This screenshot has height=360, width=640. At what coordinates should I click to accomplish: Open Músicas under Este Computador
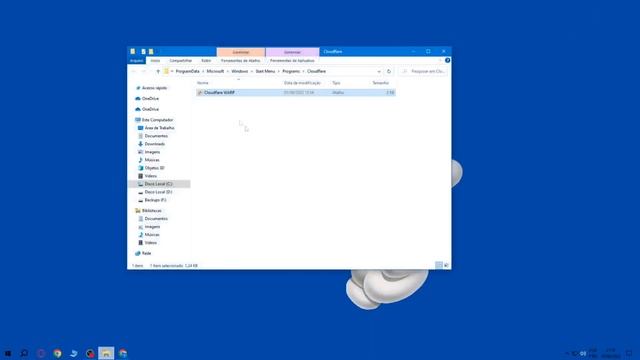coord(152,160)
